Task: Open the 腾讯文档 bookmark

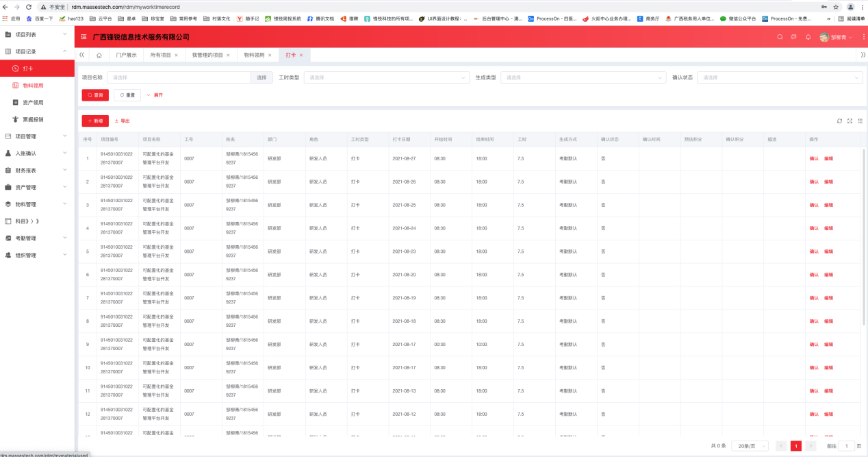Action: [x=320, y=18]
